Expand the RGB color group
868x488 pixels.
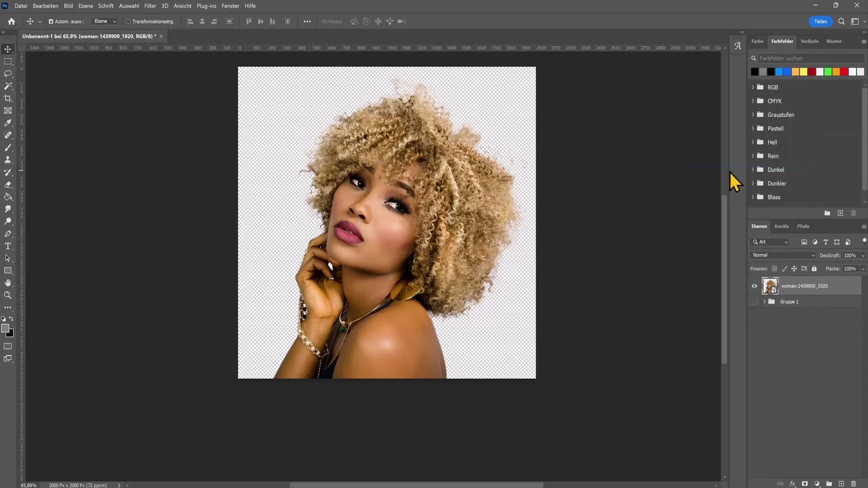[x=752, y=87]
